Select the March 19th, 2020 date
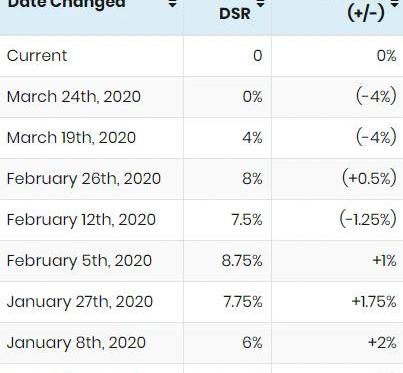The height and width of the screenshot is (373, 403). tap(71, 138)
